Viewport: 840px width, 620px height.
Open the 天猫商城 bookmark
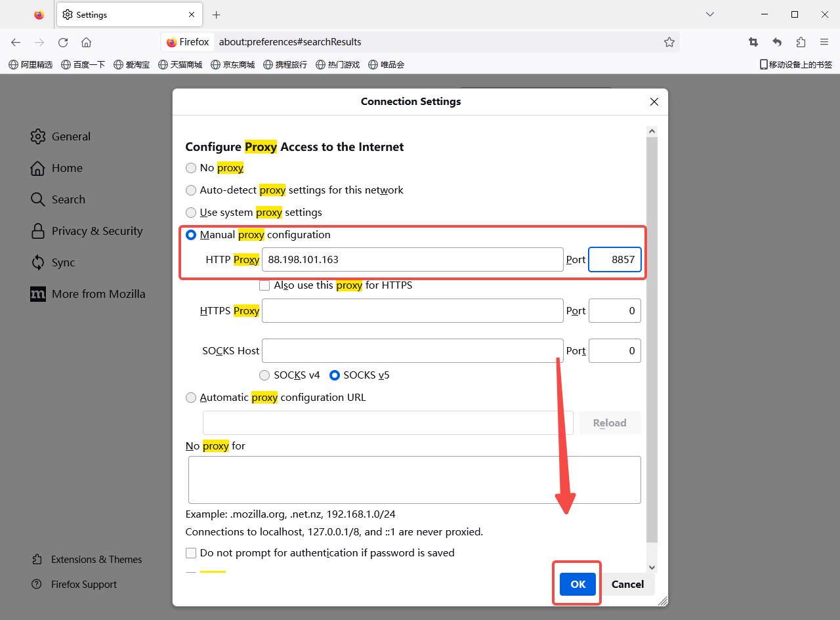[180, 64]
